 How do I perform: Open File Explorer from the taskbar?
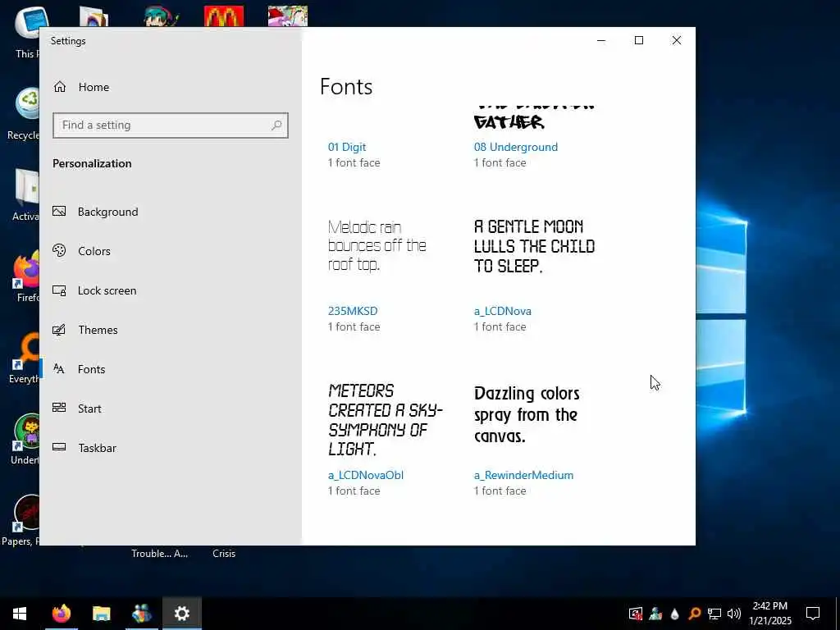(101, 614)
